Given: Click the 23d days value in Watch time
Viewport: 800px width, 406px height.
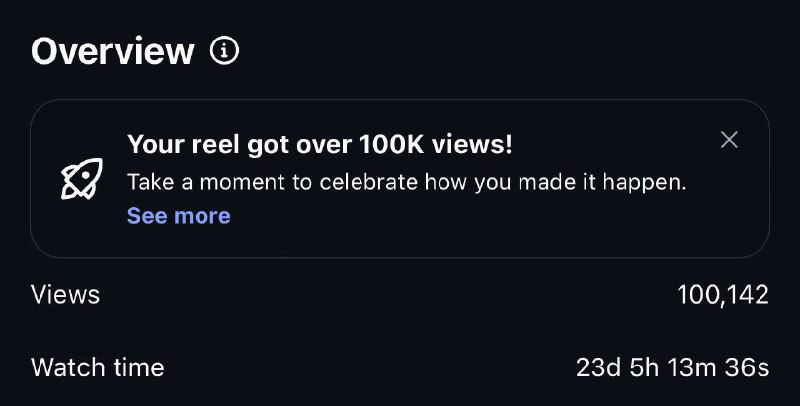Looking at the screenshot, I should tap(596, 367).
